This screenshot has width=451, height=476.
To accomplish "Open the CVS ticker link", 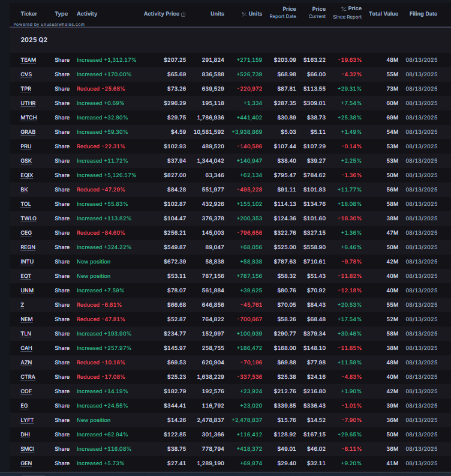I will tap(26, 74).
